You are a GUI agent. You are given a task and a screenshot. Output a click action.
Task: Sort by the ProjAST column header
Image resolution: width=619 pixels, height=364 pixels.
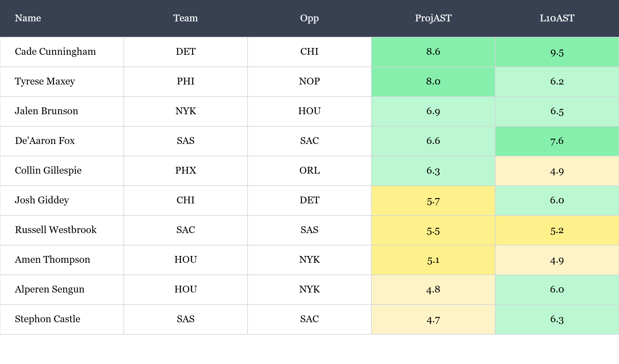click(x=433, y=18)
